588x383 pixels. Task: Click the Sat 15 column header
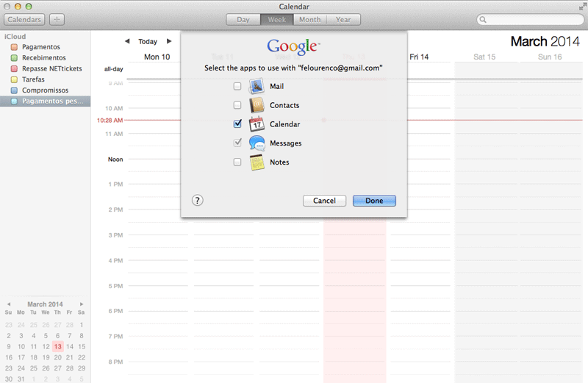pyautogui.click(x=484, y=57)
